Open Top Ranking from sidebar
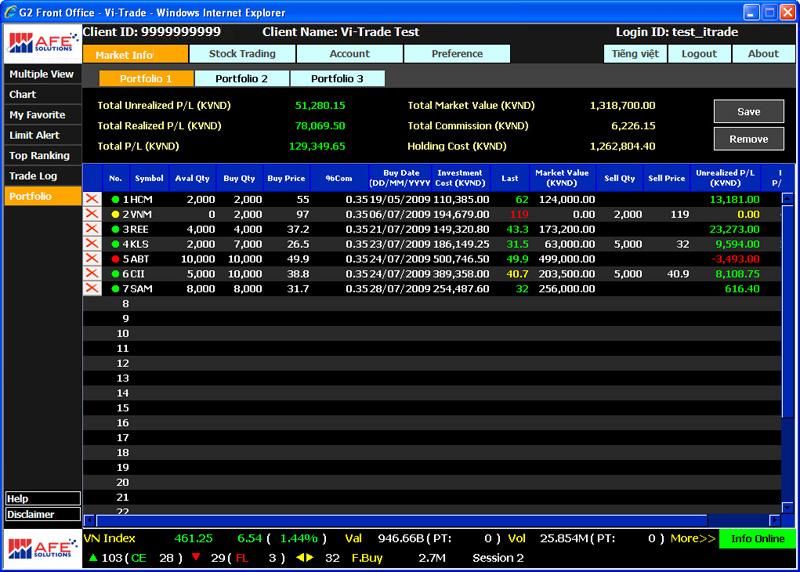The image size is (800, 572). pyautogui.click(x=42, y=156)
